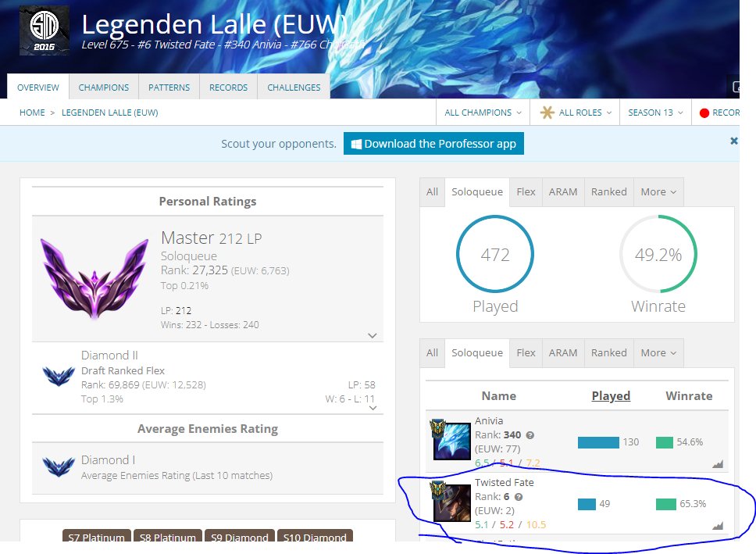756x554 pixels.
Task: Click LEGENDEN LALLE (EUW) breadcrumb link
Action: (110, 113)
